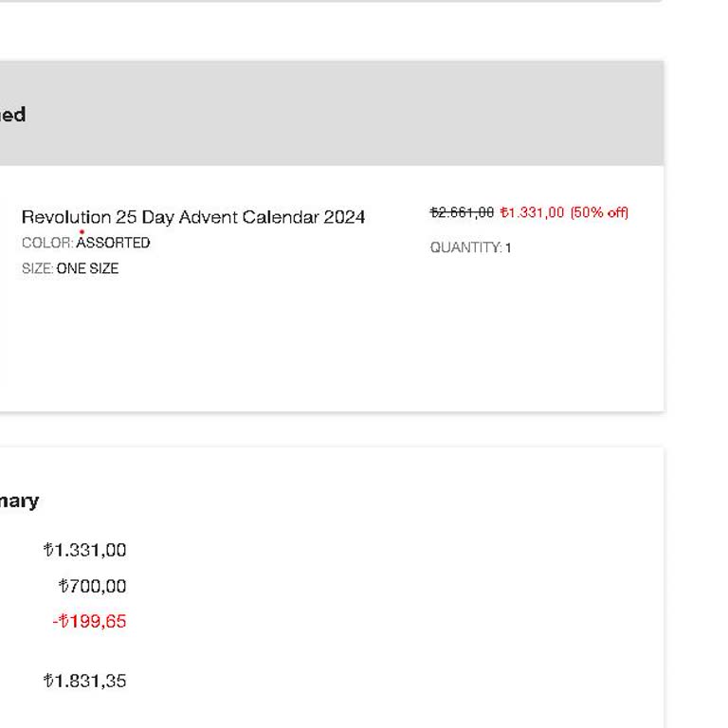Click the crossed-out original price 2.661,00
The image size is (728, 728).
pyautogui.click(x=462, y=212)
